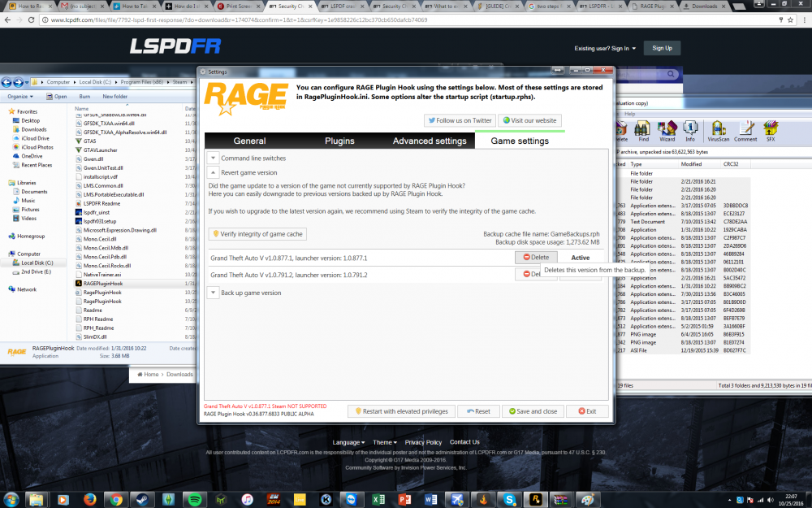812x508 pixels.
Task: Click the Exit button
Action: pyautogui.click(x=587, y=411)
